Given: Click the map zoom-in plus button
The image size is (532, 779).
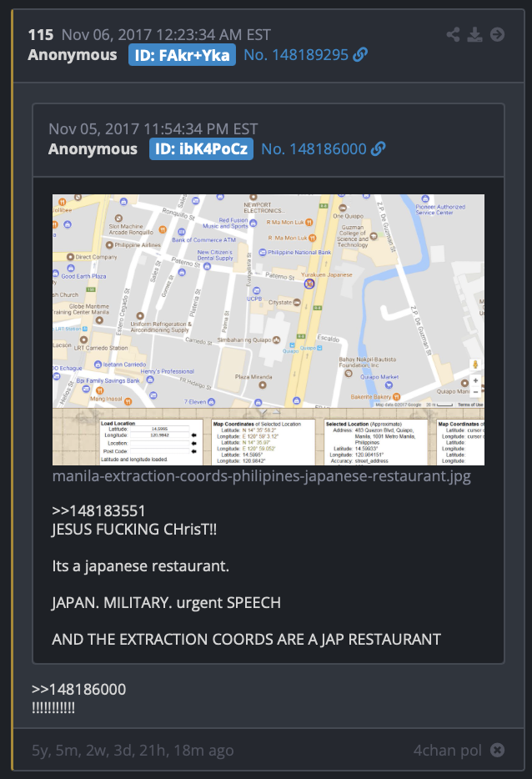Looking at the screenshot, I should (x=475, y=380).
